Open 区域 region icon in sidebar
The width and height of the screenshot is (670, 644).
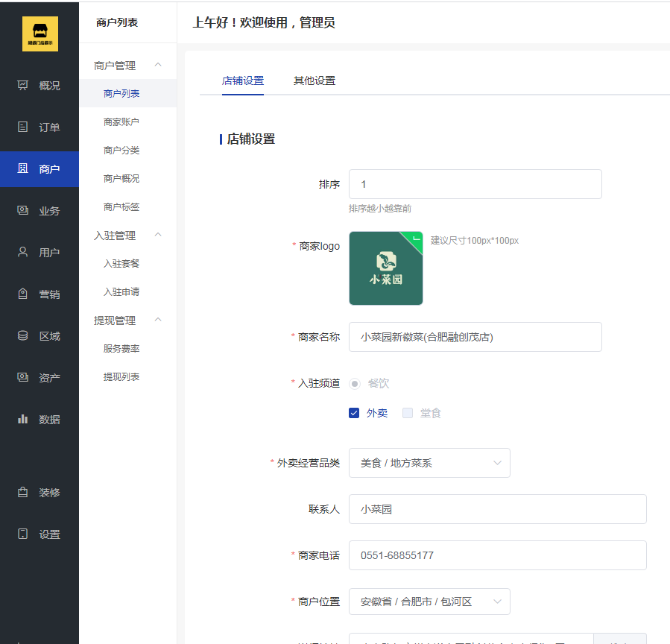click(x=22, y=336)
